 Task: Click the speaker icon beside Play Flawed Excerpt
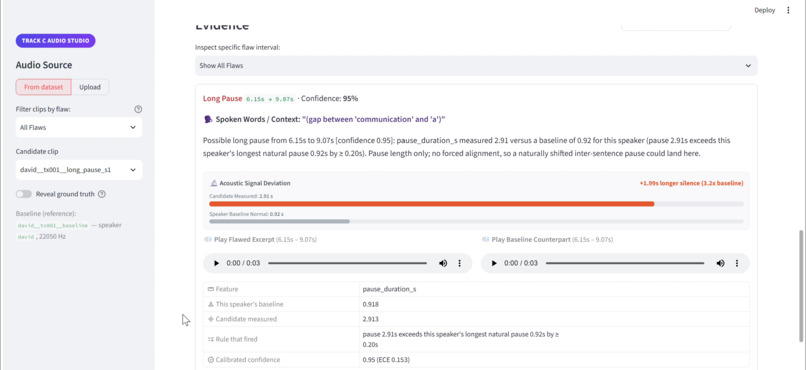point(208,239)
